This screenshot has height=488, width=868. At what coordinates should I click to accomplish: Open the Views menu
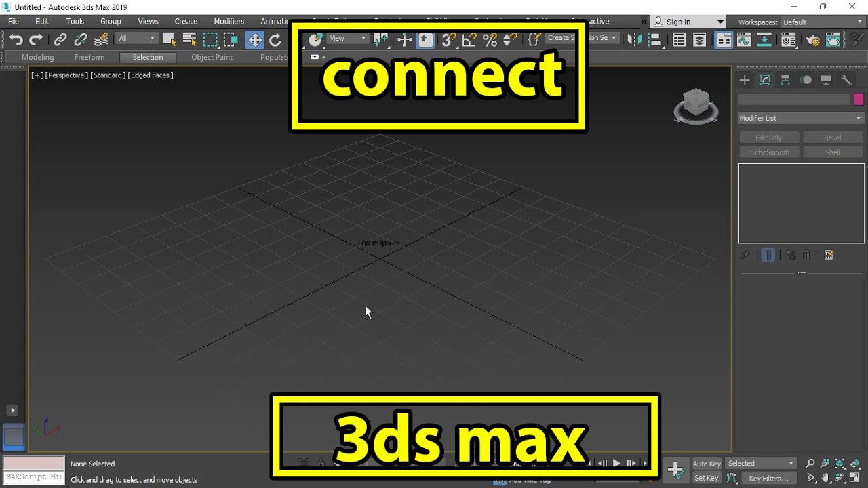[x=148, y=22]
